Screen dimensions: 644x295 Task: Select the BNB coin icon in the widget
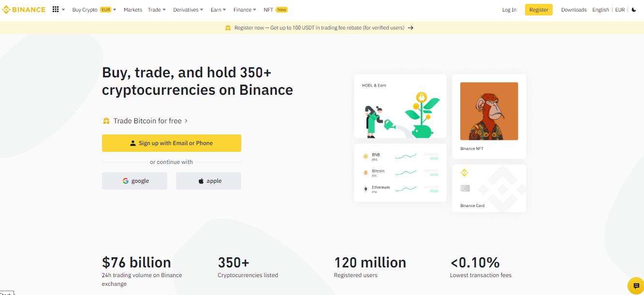coord(365,156)
